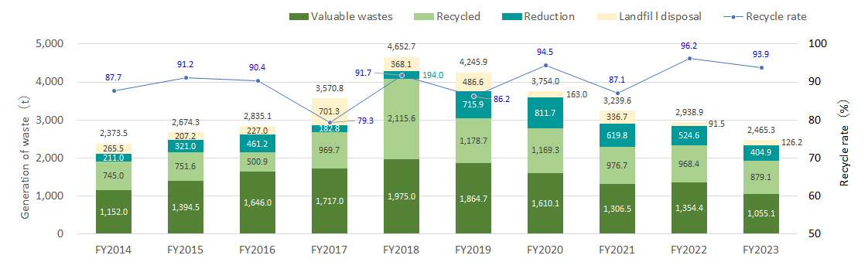Click the Recycle rate legend line marker
The height and width of the screenshot is (279, 868).
tap(733, 16)
